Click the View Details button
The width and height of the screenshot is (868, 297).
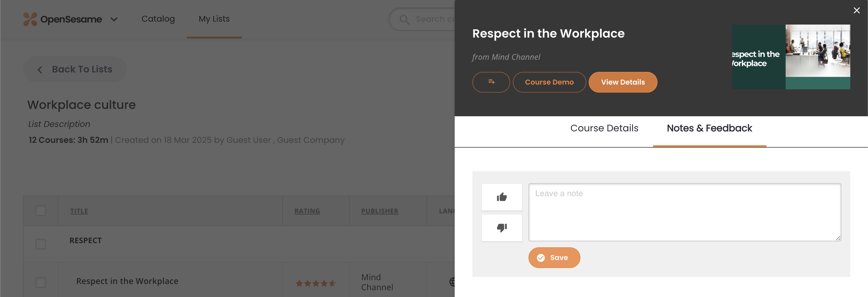[x=623, y=82]
